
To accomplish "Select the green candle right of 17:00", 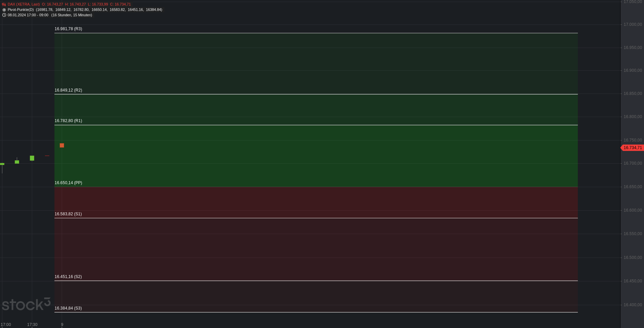I will point(17,162).
